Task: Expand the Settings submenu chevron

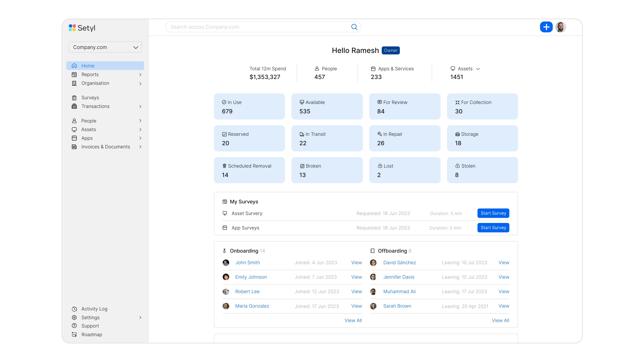Action: pyautogui.click(x=140, y=317)
